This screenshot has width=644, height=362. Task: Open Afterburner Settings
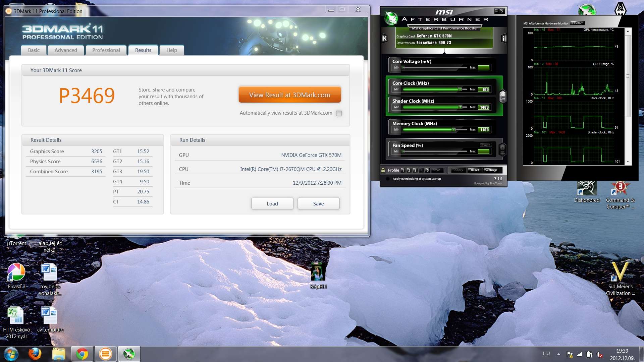click(491, 170)
